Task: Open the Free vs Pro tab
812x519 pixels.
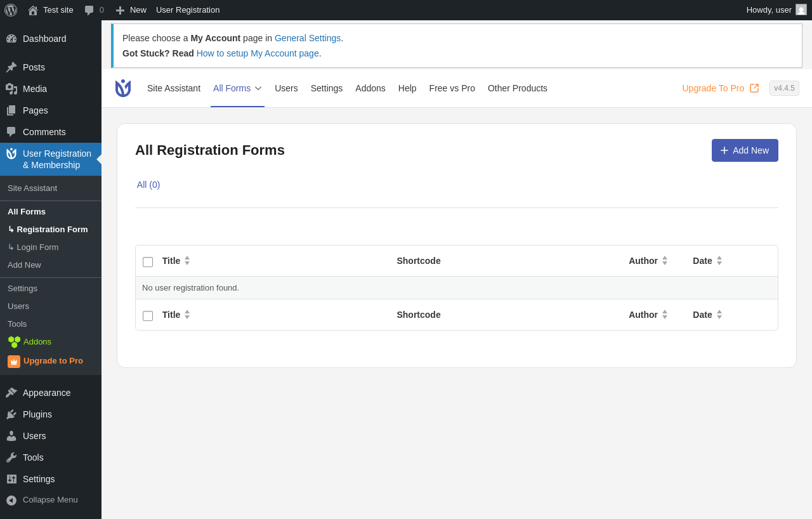Action: click(x=452, y=88)
